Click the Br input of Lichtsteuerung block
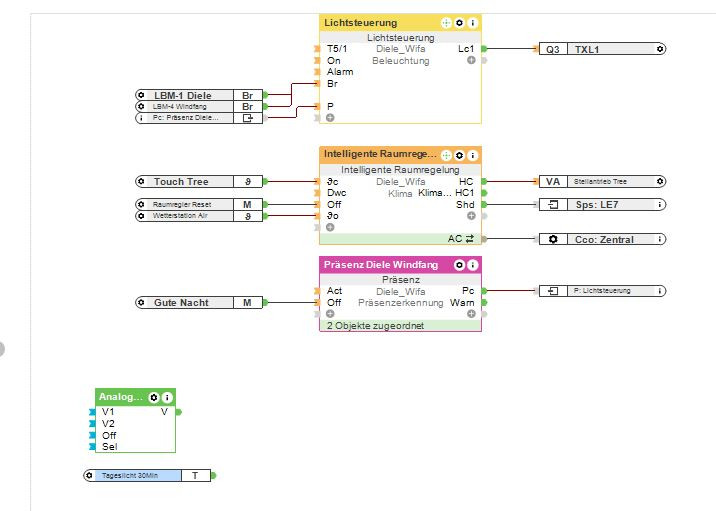The height and width of the screenshot is (511, 716). click(x=332, y=84)
